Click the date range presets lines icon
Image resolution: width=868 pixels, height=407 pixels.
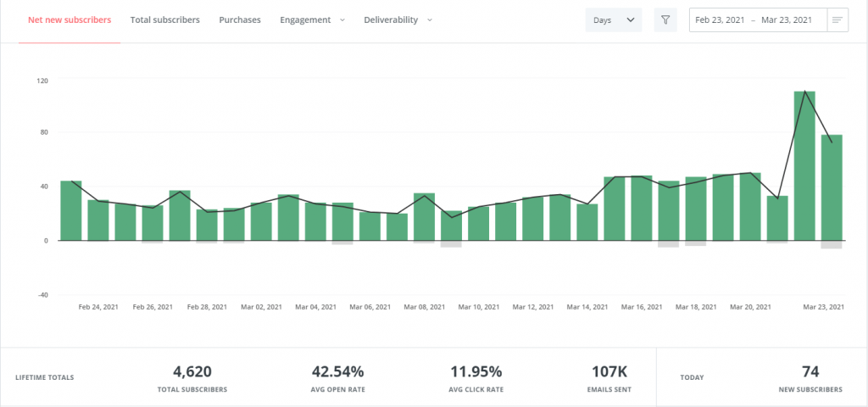point(837,20)
